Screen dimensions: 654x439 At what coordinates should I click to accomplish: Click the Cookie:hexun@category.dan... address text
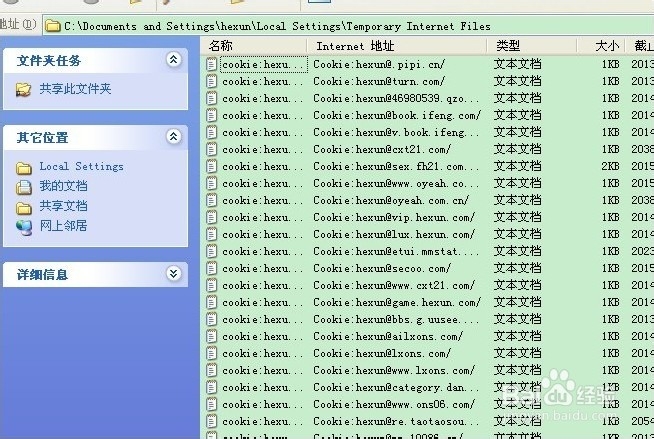(396, 388)
